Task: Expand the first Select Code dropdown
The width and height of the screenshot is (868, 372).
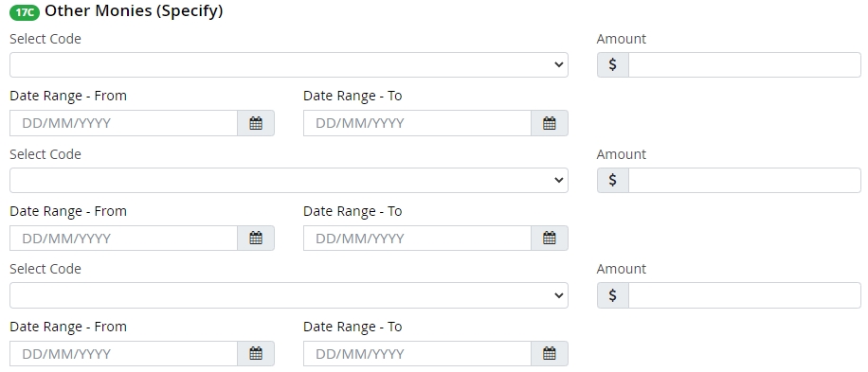Action: pos(289,64)
